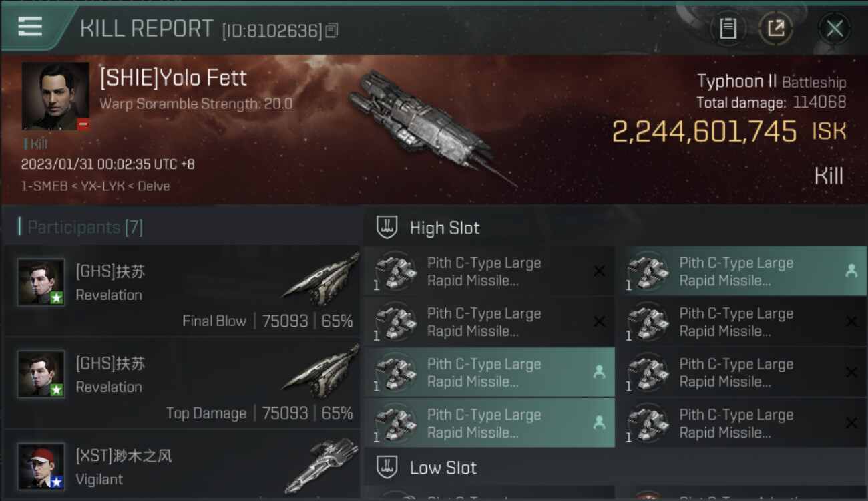This screenshot has width=868, height=501.
Task: Click the Low Slot shield icon
Action: [387, 467]
